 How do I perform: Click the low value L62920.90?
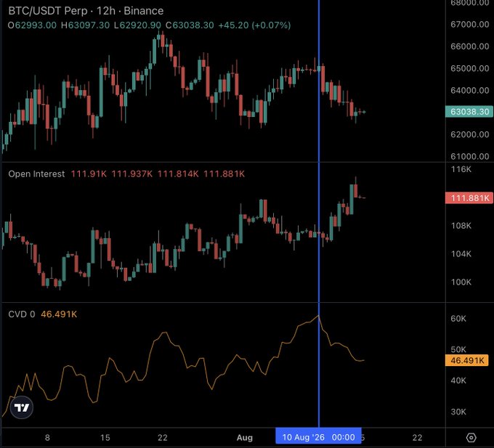[x=138, y=25]
